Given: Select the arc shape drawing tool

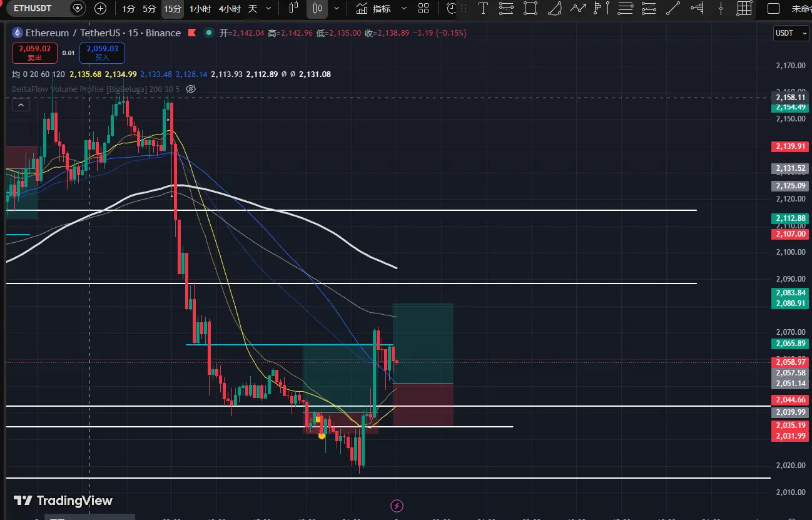Looking at the screenshot, I should [554, 8].
